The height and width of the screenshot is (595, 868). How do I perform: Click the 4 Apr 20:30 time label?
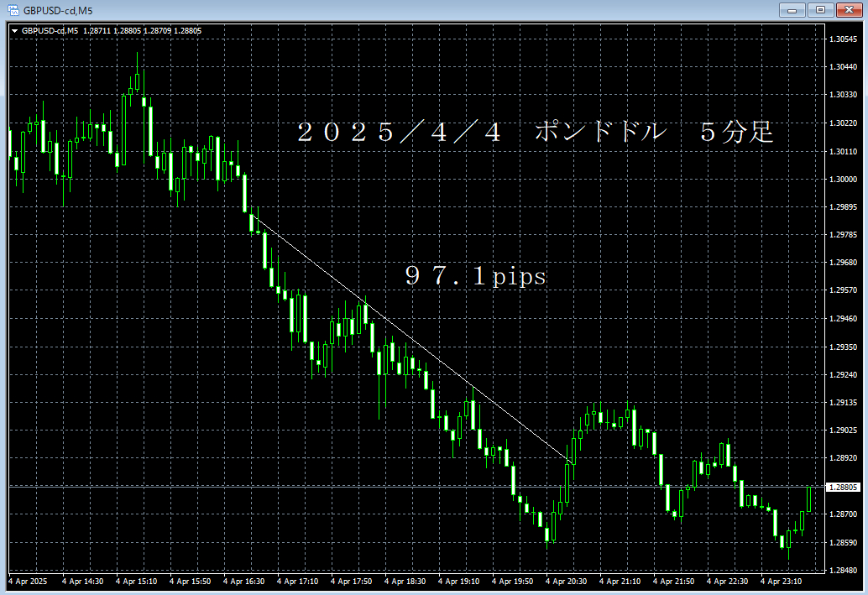point(567,581)
